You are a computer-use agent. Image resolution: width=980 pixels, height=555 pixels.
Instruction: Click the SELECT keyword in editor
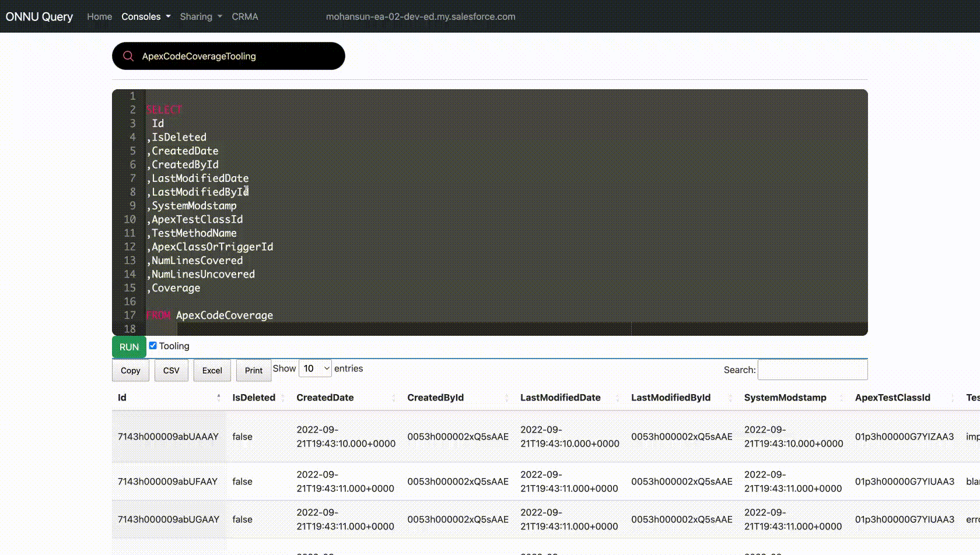point(164,110)
